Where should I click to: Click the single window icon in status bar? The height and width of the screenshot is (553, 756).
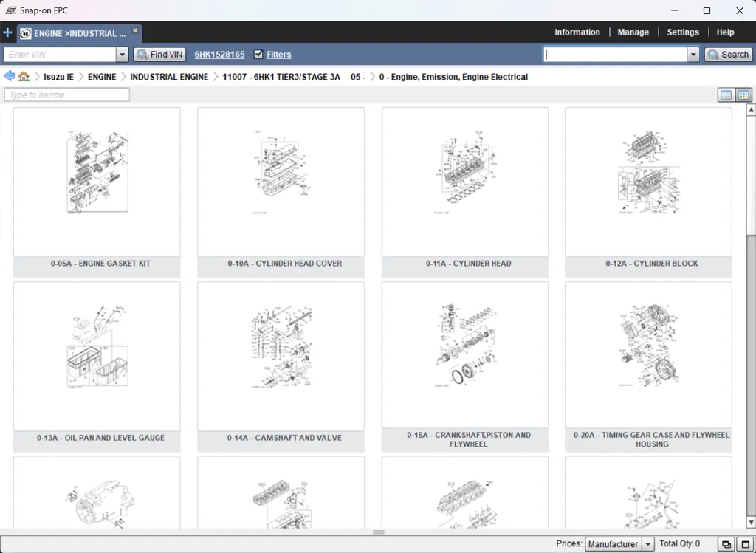tap(745, 544)
